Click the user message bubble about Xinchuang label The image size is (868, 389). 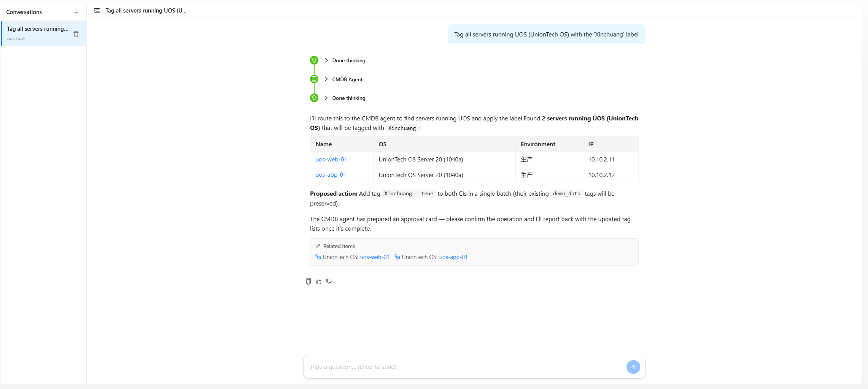(546, 34)
